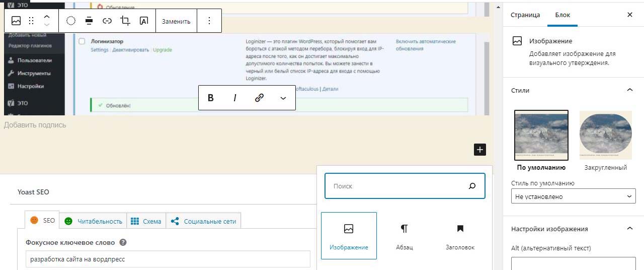Insert link on the image
The height and width of the screenshot is (270, 644).
point(107,21)
